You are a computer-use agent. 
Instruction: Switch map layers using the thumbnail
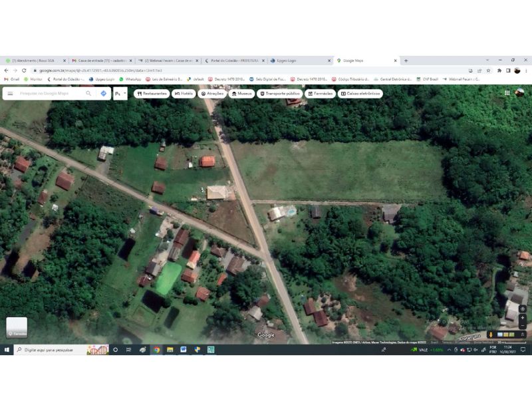point(17,327)
